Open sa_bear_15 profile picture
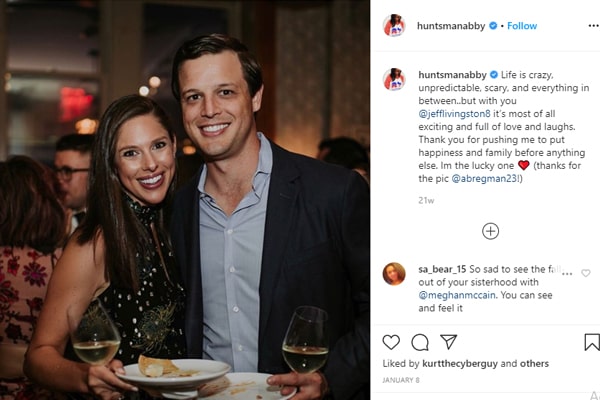 click(394, 274)
